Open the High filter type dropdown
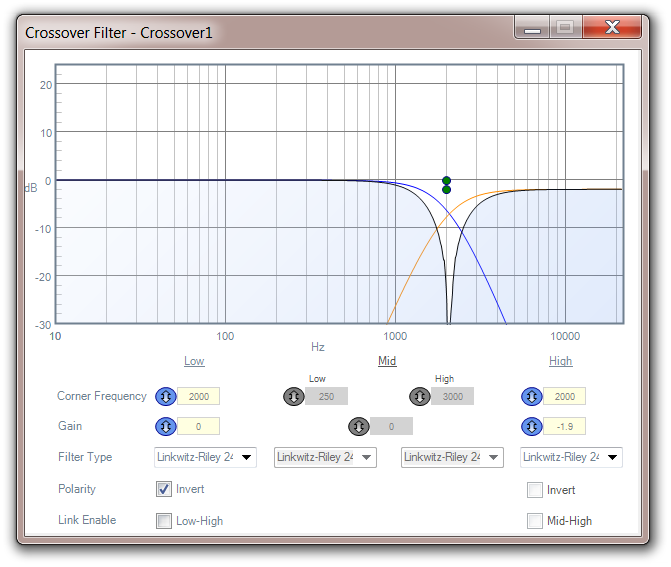Viewport: 671px width, 567px height. click(x=571, y=457)
